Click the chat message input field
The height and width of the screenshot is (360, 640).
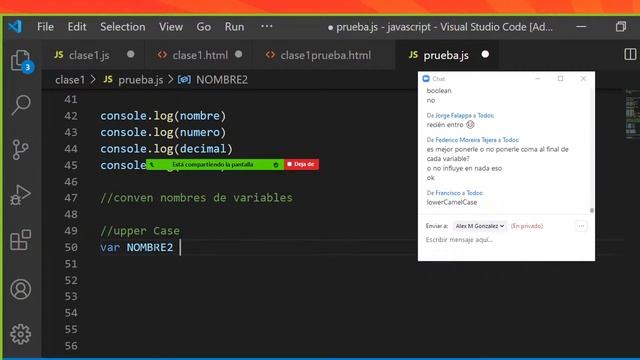click(x=506, y=240)
